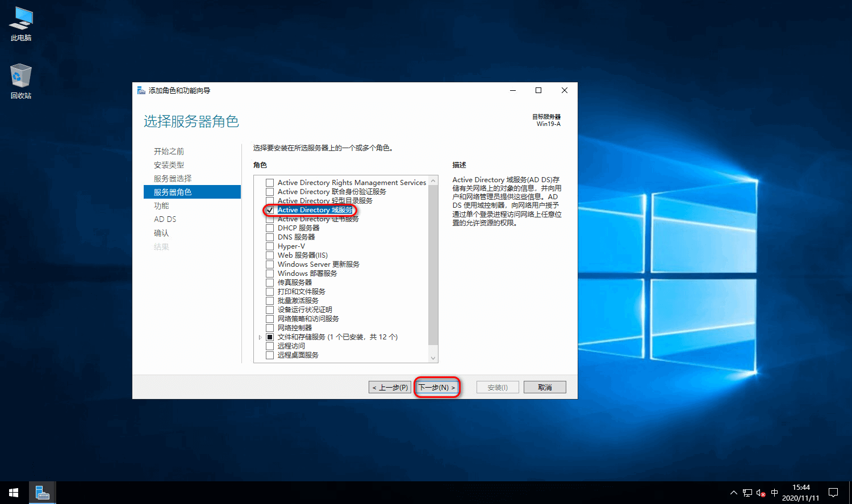Check the 远程访问 role

(270, 346)
